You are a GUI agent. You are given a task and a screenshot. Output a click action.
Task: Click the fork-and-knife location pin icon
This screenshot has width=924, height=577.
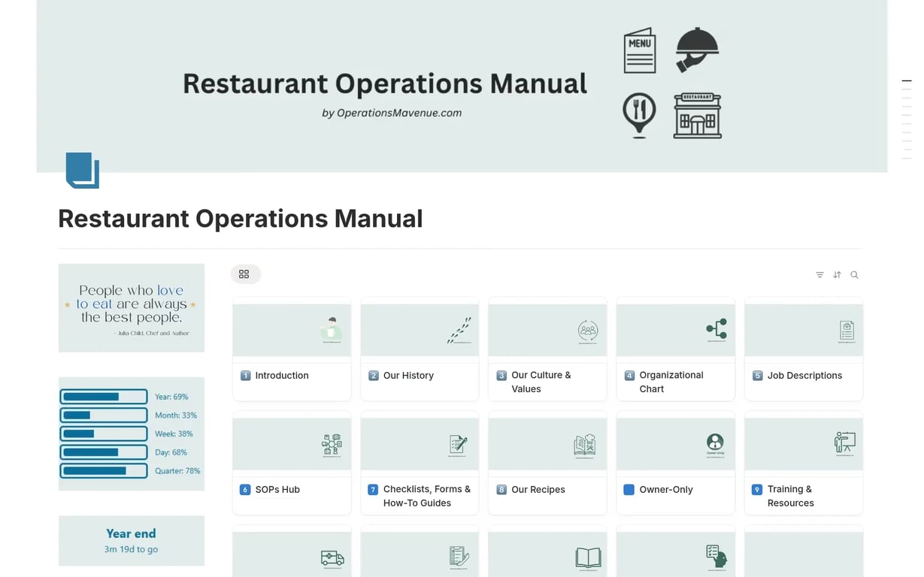[x=639, y=115]
